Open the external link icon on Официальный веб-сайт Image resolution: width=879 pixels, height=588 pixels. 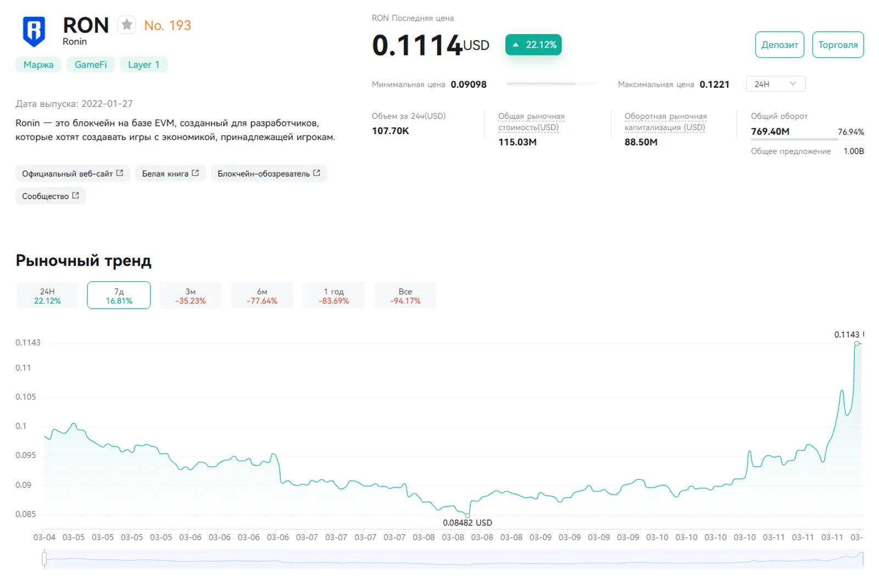pos(120,173)
